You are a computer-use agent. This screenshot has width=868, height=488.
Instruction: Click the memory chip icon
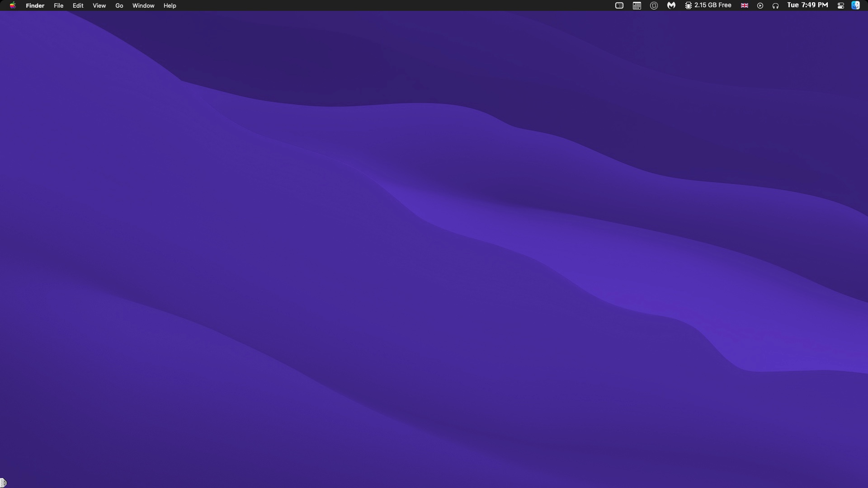coord(688,5)
